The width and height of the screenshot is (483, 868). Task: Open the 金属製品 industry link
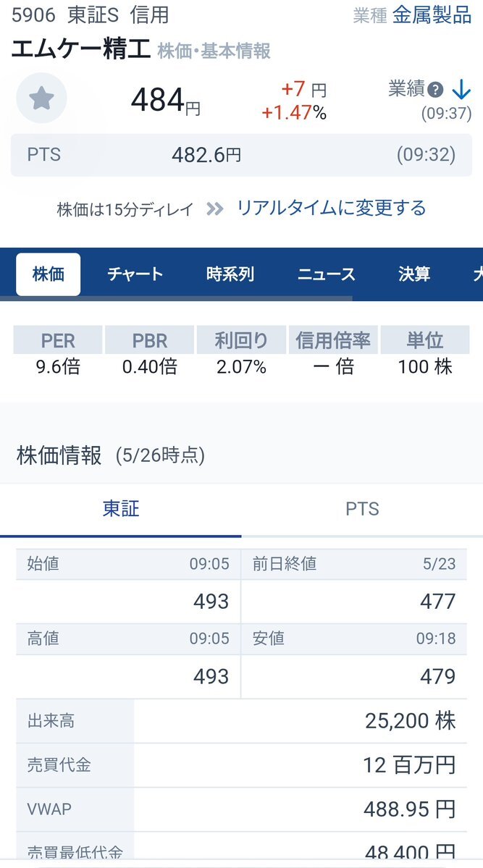click(x=432, y=15)
